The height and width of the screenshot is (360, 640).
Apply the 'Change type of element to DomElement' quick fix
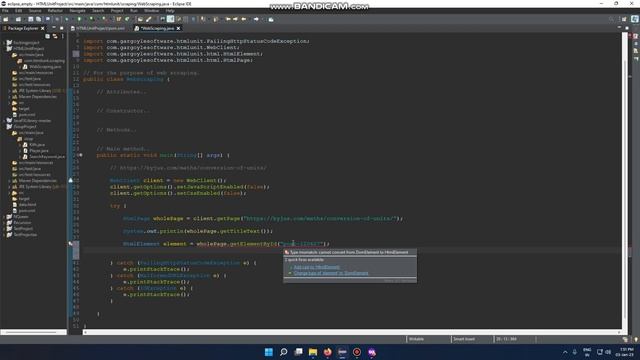331,273
